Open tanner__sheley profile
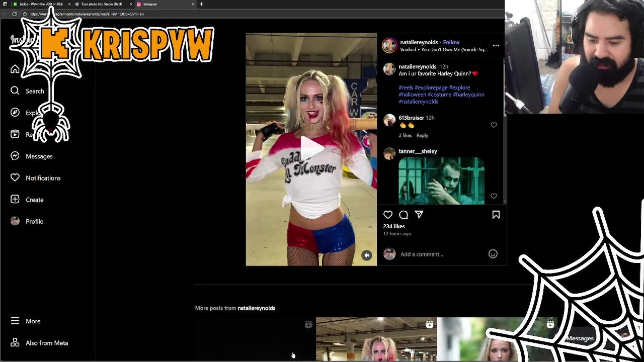 point(418,151)
